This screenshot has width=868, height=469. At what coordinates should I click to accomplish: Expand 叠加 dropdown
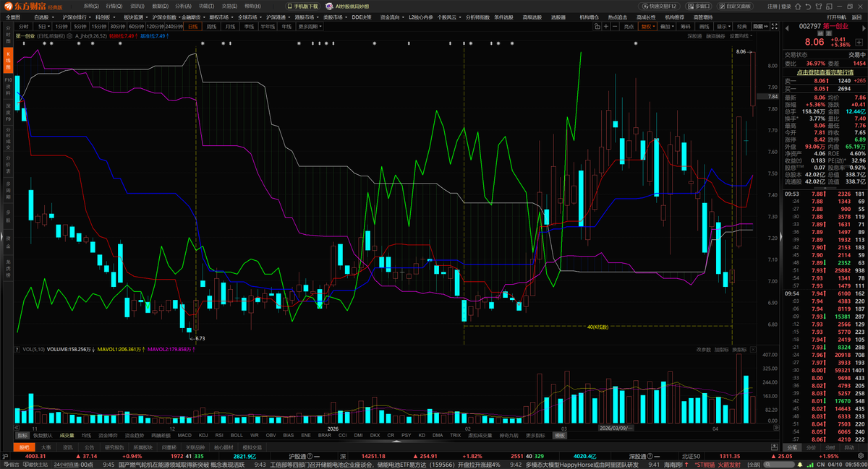[673, 27]
